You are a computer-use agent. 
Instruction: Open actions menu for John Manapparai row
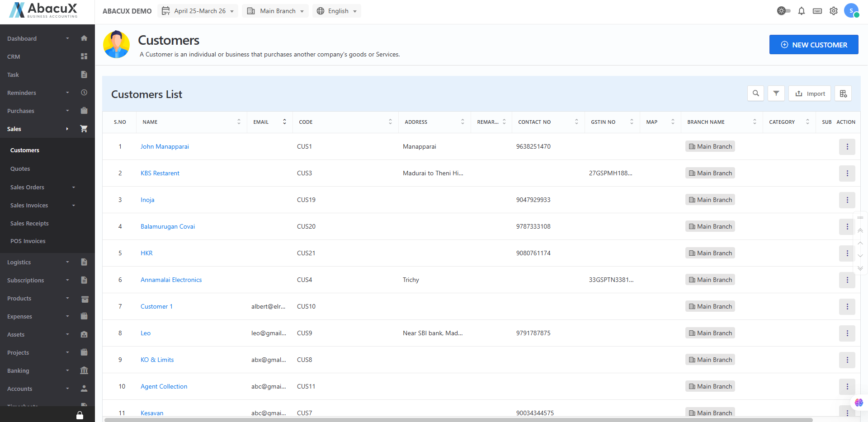(x=847, y=147)
